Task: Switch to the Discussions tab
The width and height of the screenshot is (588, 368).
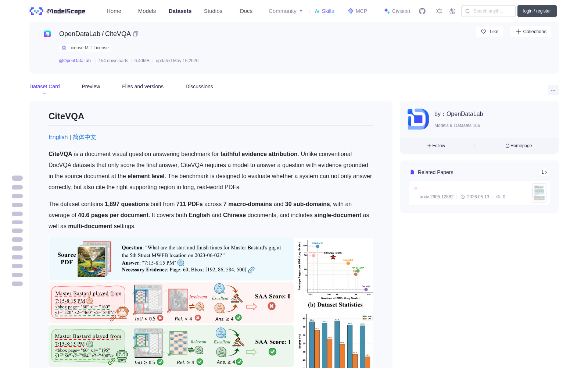Action: [x=199, y=86]
